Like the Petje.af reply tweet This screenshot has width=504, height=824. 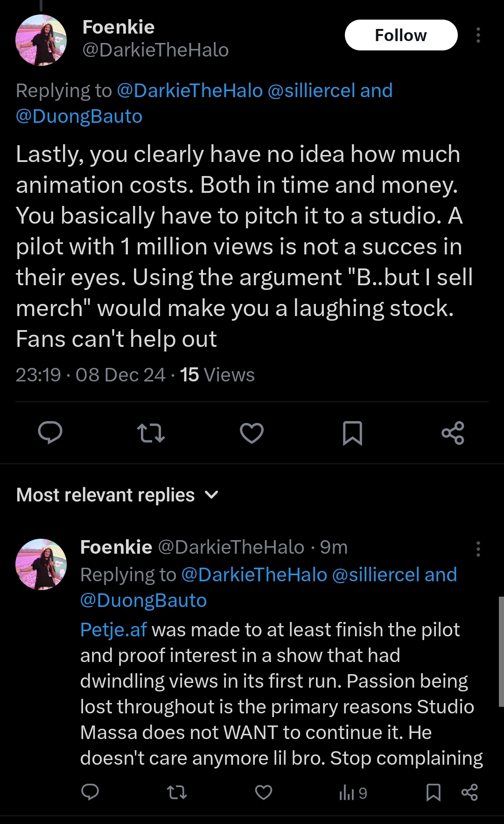pos(264,792)
